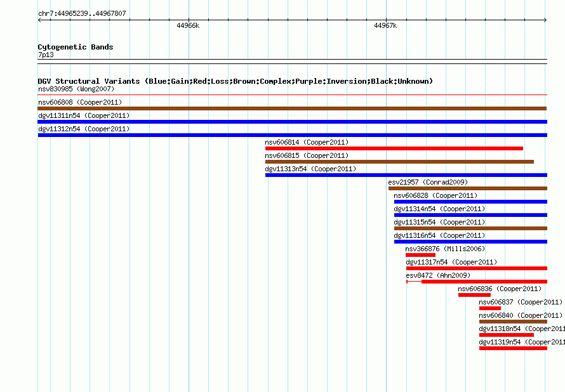Open variant label dgv11315n54 (Cooper2011)

(x=439, y=222)
